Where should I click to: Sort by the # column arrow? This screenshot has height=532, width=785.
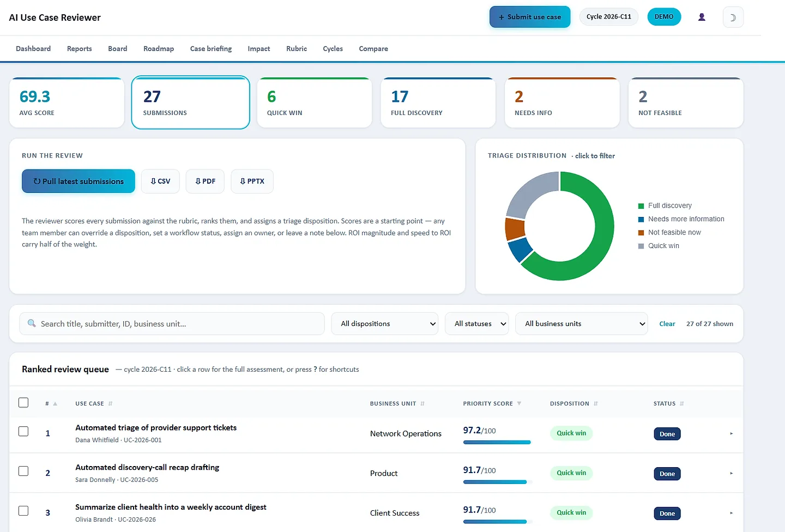point(55,404)
